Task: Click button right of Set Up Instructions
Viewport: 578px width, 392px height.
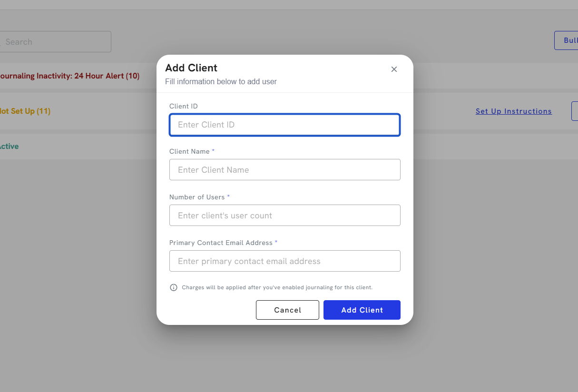Action: click(x=574, y=111)
